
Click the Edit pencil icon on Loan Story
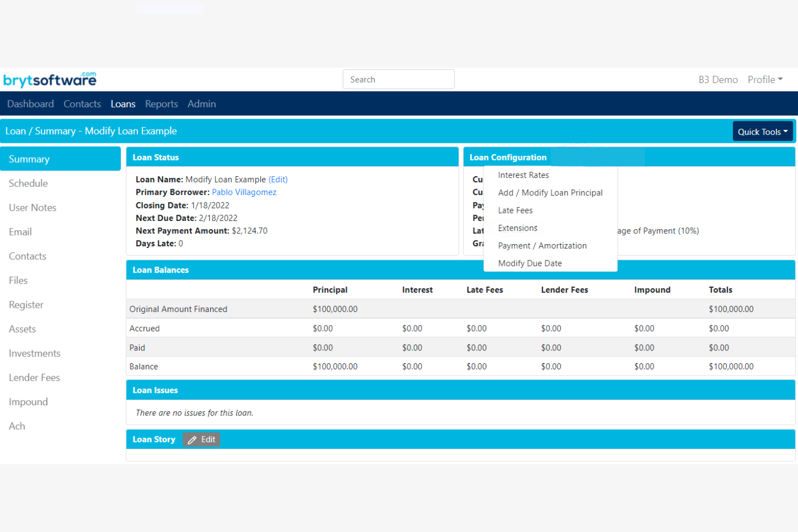tap(192, 439)
